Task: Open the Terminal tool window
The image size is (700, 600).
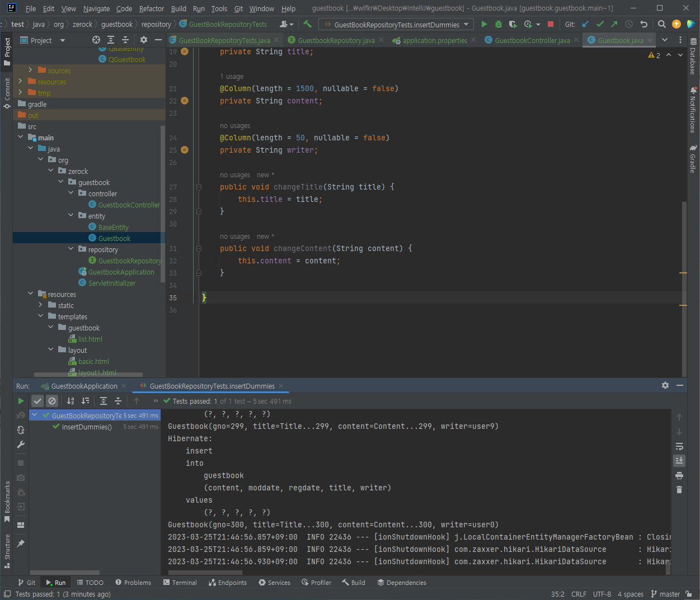Action: [180, 582]
